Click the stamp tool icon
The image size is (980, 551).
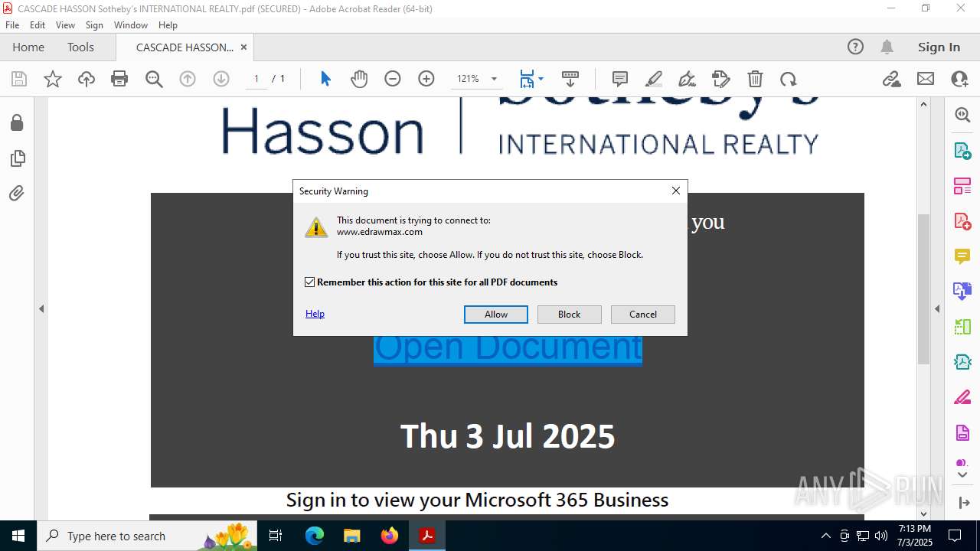721,79
